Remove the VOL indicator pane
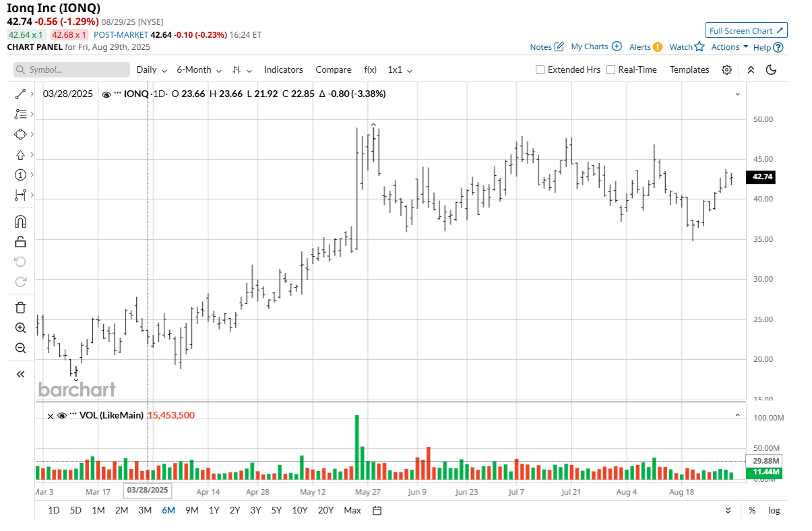Viewport: 812px width, 531px height. (x=50, y=416)
